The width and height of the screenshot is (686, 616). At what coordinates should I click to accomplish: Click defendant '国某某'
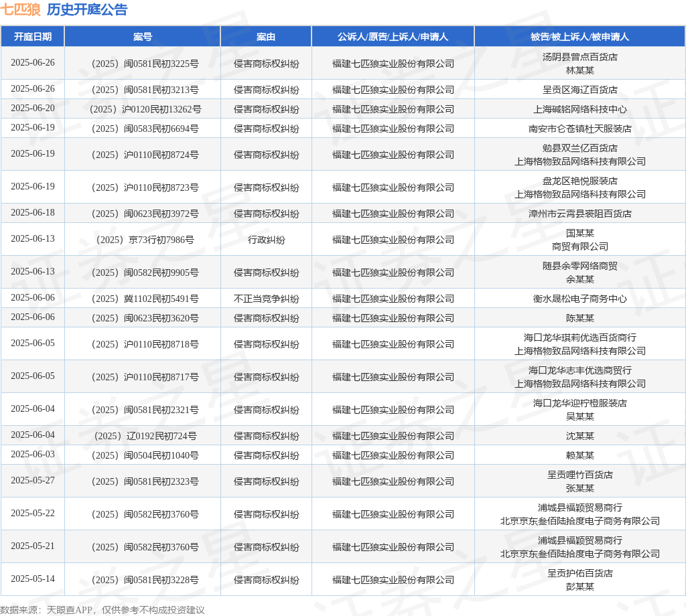click(x=579, y=234)
